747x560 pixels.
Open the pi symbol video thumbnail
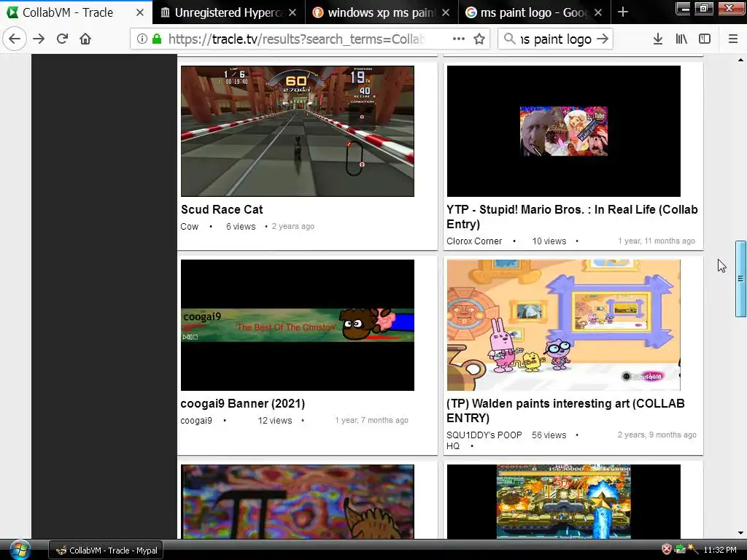tap(298, 502)
